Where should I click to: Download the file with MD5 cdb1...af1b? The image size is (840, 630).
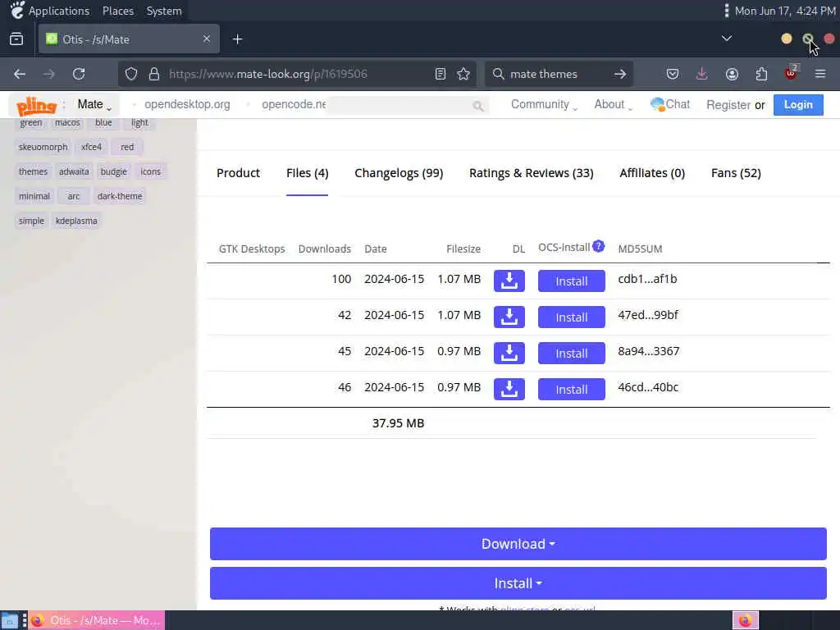tap(509, 281)
